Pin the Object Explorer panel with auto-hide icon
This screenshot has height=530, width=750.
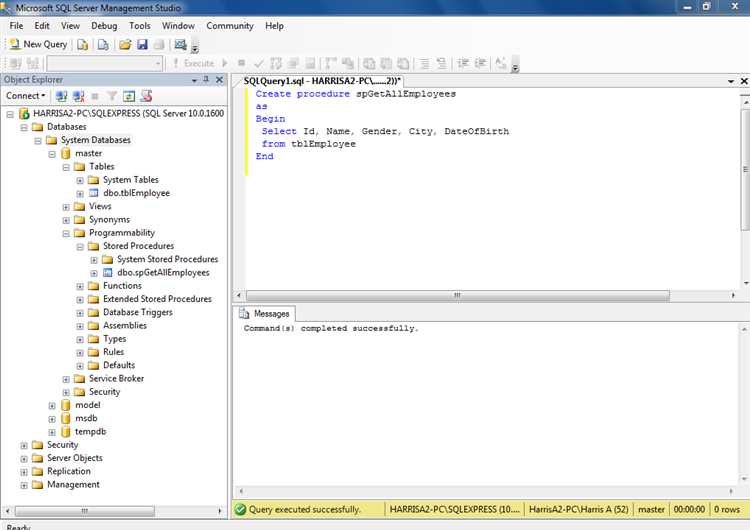(207, 79)
